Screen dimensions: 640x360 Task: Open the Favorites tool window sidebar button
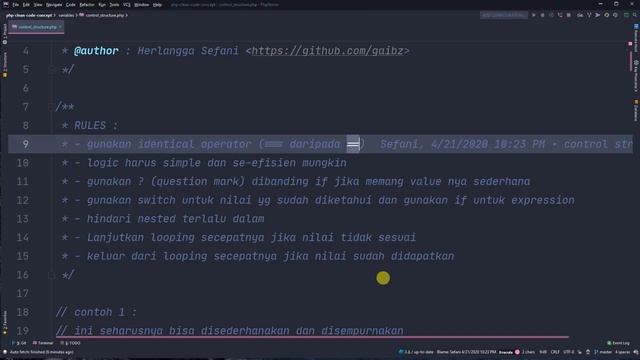coord(5,322)
